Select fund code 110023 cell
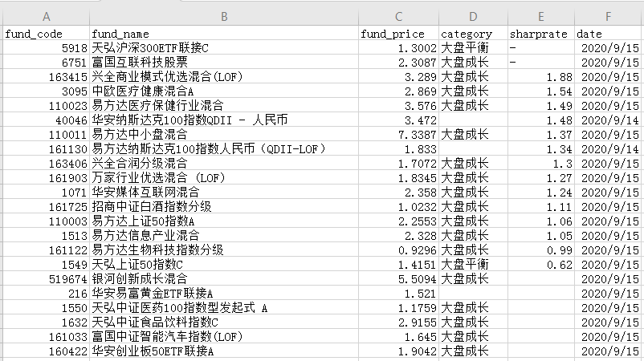644x361 pixels. [46, 105]
